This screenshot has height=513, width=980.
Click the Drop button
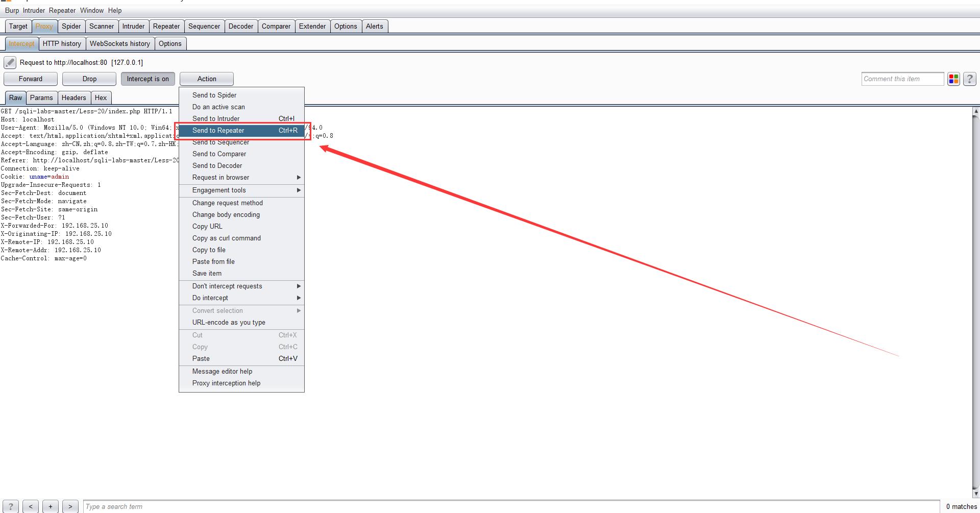click(x=89, y=79)
